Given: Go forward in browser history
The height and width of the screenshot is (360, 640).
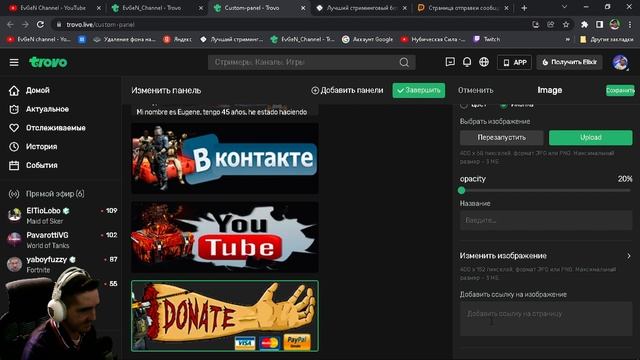Looking at the screenshot, I should click(25, 24).
